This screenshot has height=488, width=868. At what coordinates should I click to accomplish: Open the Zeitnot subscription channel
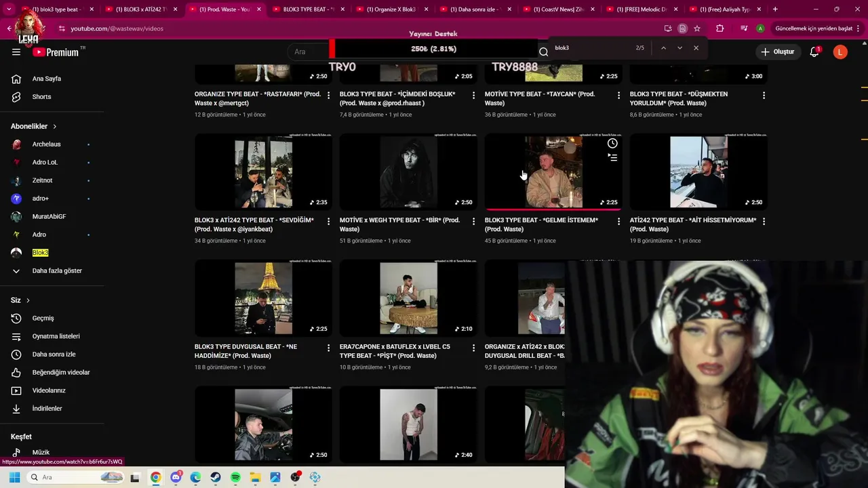pyautogui.click(x=42, y=180)
